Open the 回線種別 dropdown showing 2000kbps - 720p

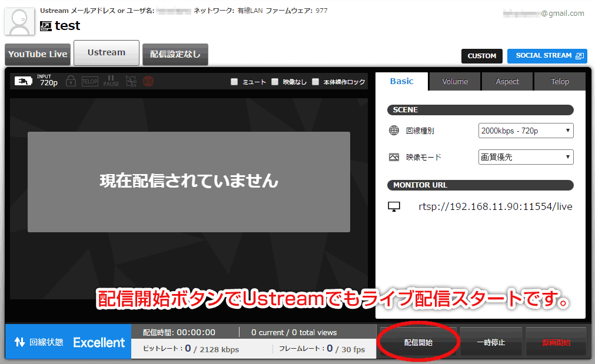pyautogui.click(x=526, y=131)
